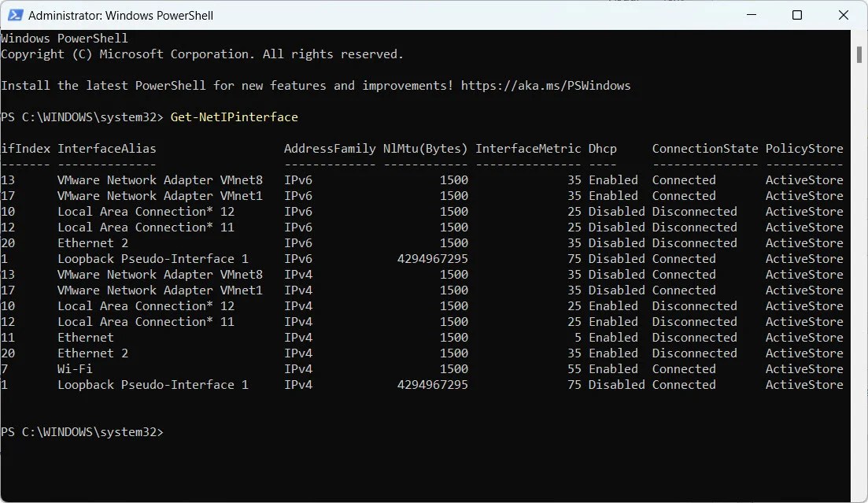Click the NlMtu(Bytes) column header
This screenshot has width=868, height=503.
(427, 148)
